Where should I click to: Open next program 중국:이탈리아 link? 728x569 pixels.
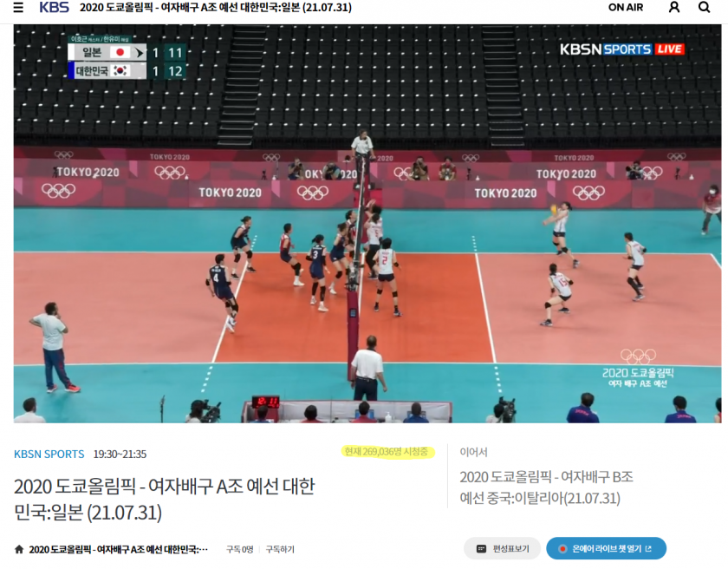pos(546,487)
